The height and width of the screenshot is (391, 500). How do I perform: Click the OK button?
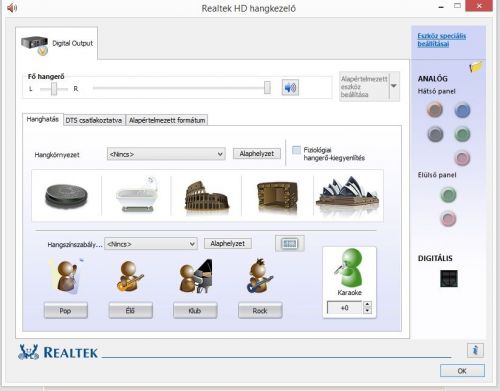click(x=462, y=371)
